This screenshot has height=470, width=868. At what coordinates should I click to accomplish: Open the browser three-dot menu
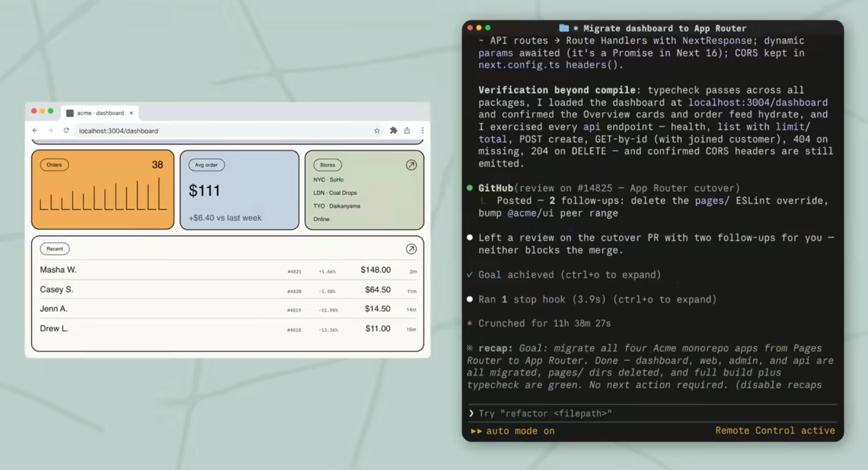[422, 130]
